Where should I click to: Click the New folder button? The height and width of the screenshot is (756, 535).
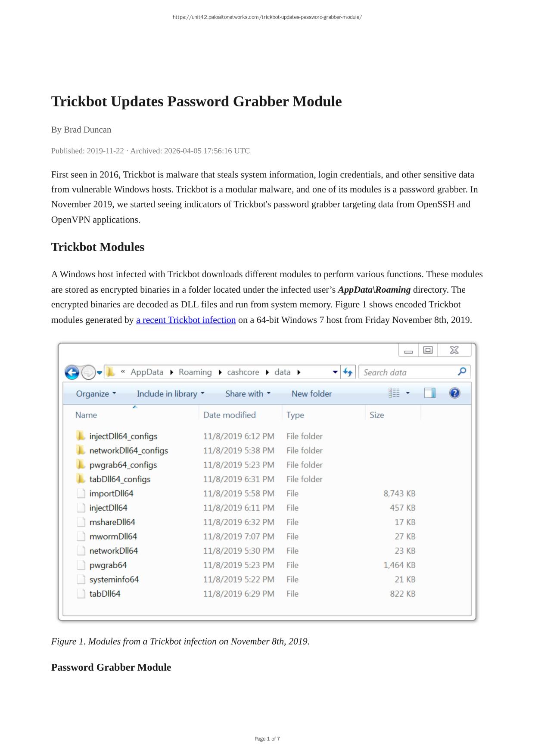[311, 394]
